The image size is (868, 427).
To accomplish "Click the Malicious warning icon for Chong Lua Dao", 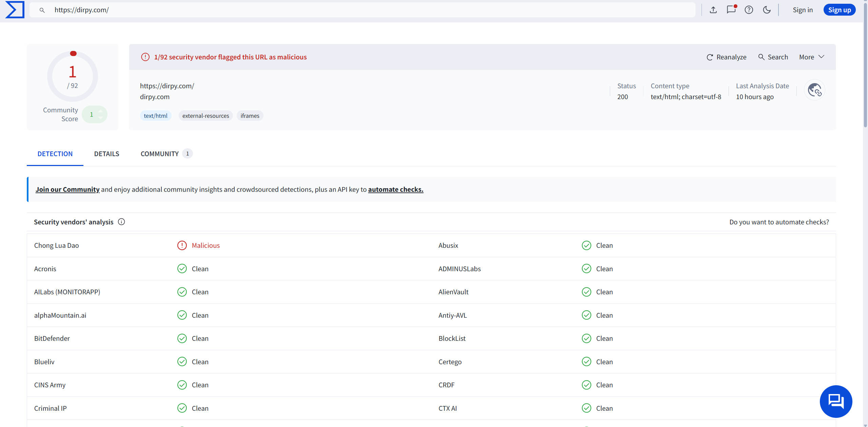I will 182,245.
